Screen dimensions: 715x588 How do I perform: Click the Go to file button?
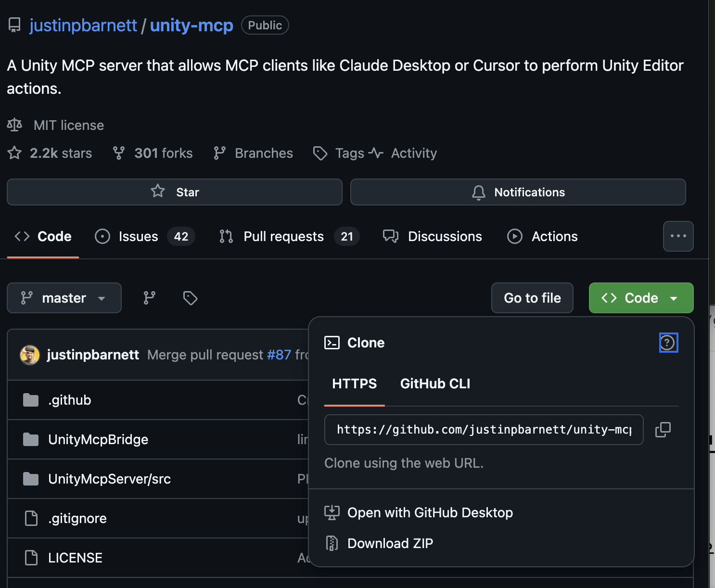pos(532,298)
